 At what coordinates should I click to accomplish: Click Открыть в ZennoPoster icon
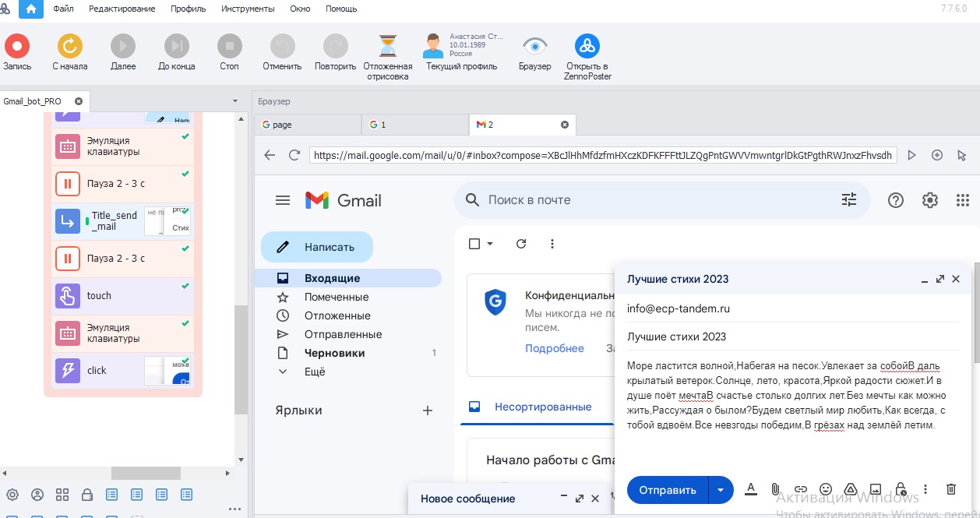coord(587,46)
